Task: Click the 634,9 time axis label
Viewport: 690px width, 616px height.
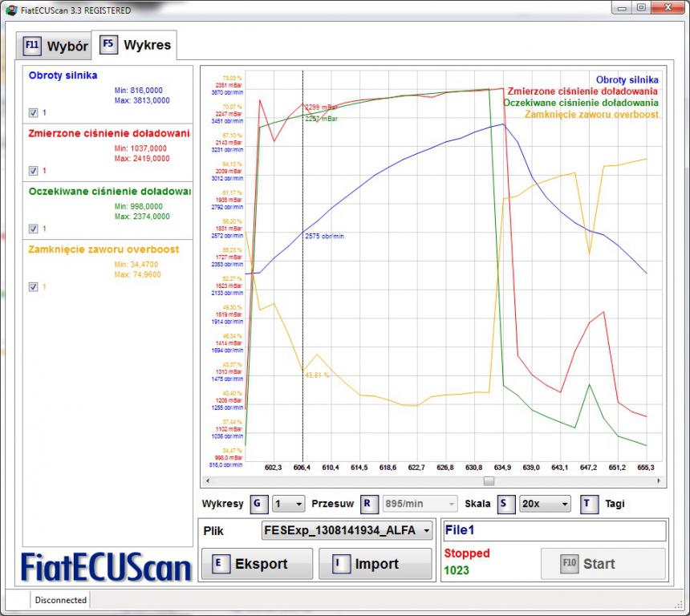Action: 502,468
